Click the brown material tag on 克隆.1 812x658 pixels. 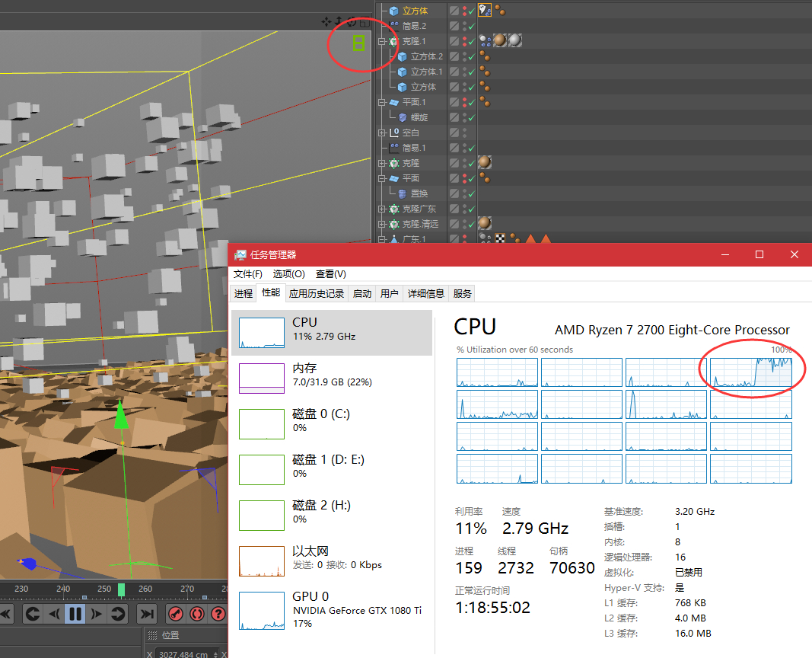[x=500, y=41]
